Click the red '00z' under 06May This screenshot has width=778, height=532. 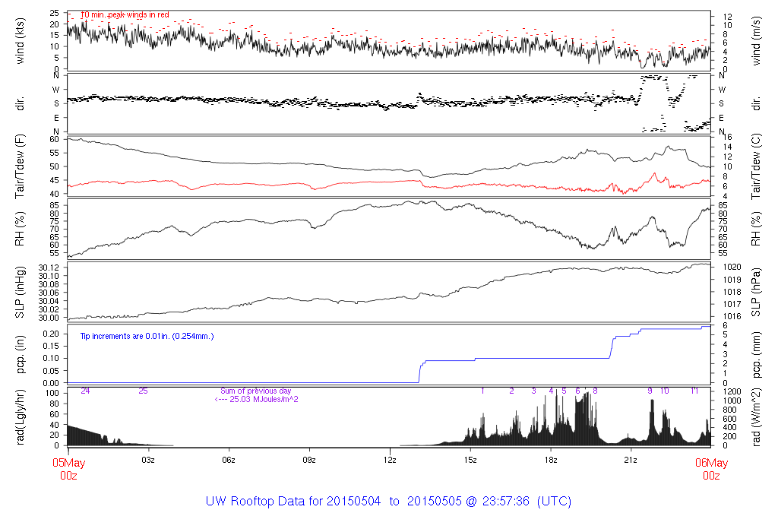point(711,476)
